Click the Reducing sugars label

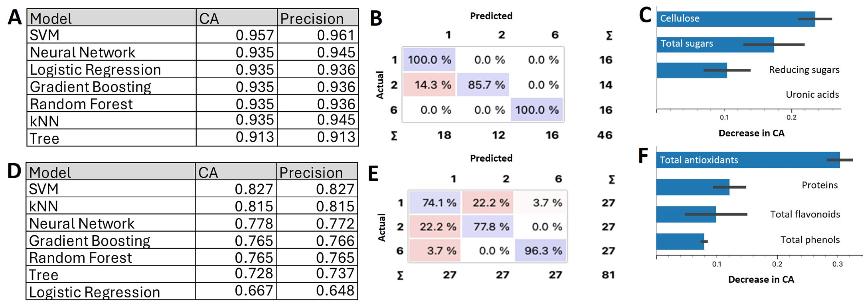(x=804, y=70)
